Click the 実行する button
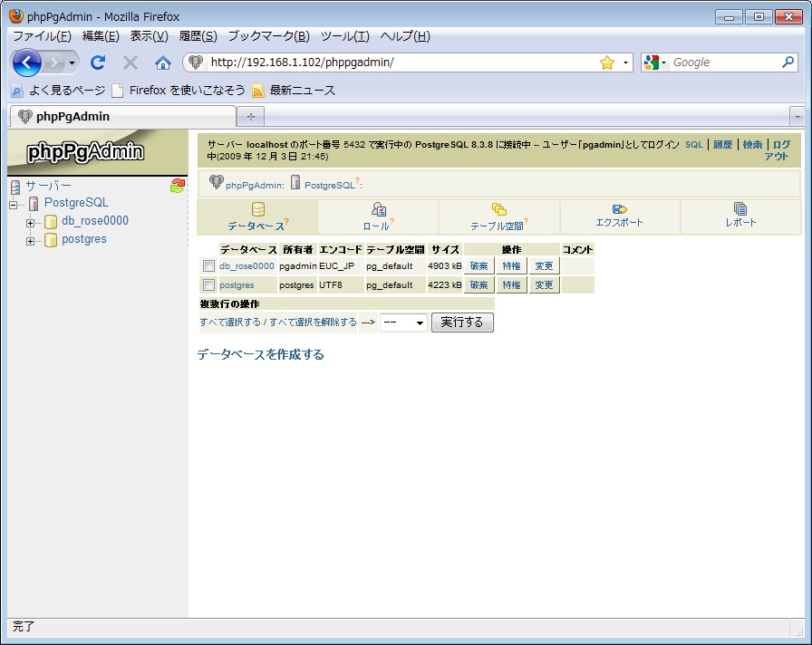 point(462,322)
